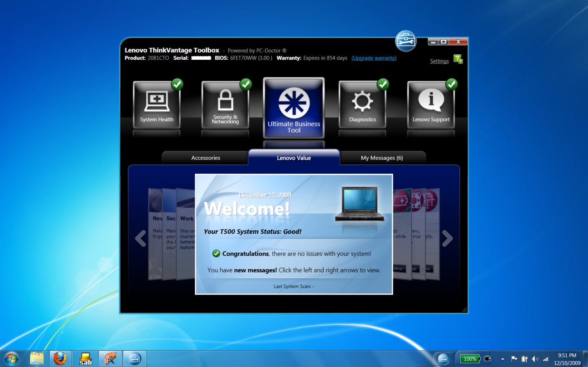
Task: Maximize the ThinkVantage Toolbox window
Action: [444, 42]
